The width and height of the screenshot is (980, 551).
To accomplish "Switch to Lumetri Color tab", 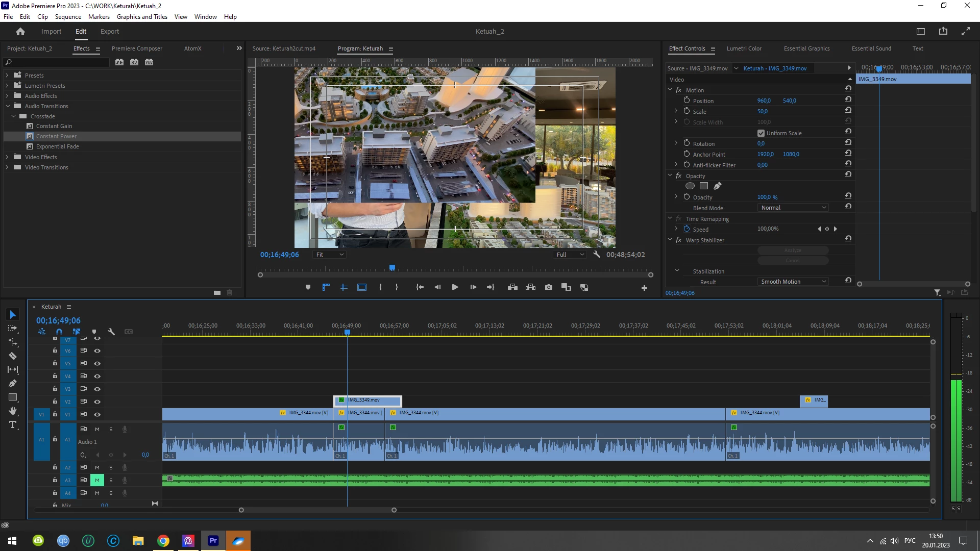I will 744,48.
